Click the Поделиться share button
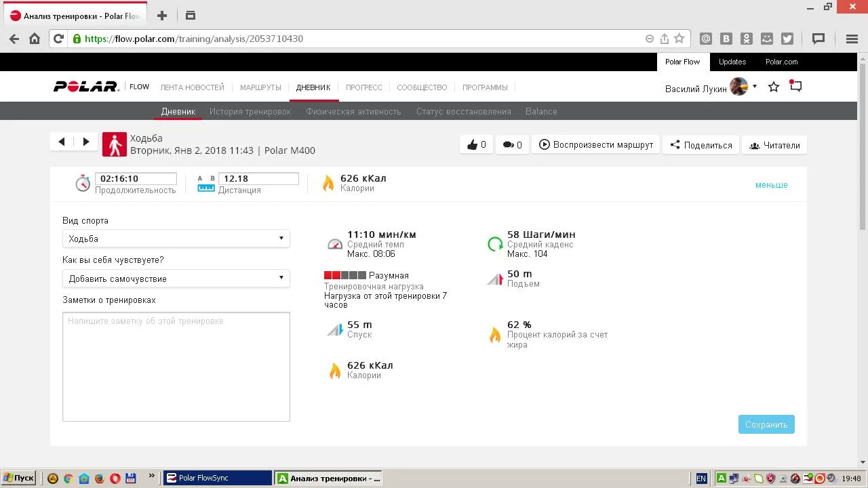Screen dimensions: 868x488 tap(701, 145)
